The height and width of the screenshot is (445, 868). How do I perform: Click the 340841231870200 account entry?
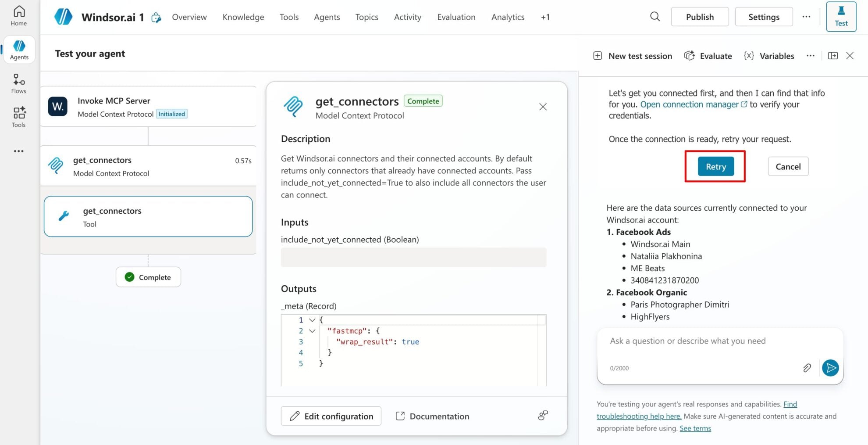[x=665, y=280]
